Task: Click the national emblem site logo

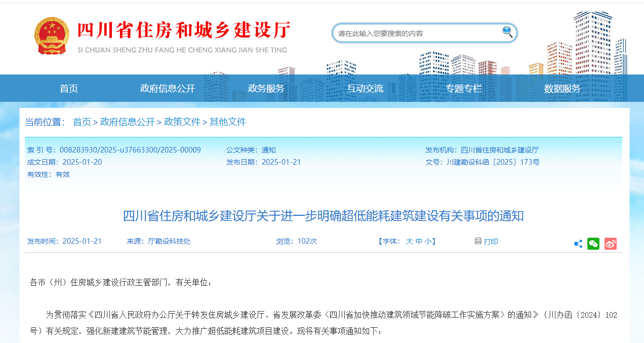Action: 53,34
